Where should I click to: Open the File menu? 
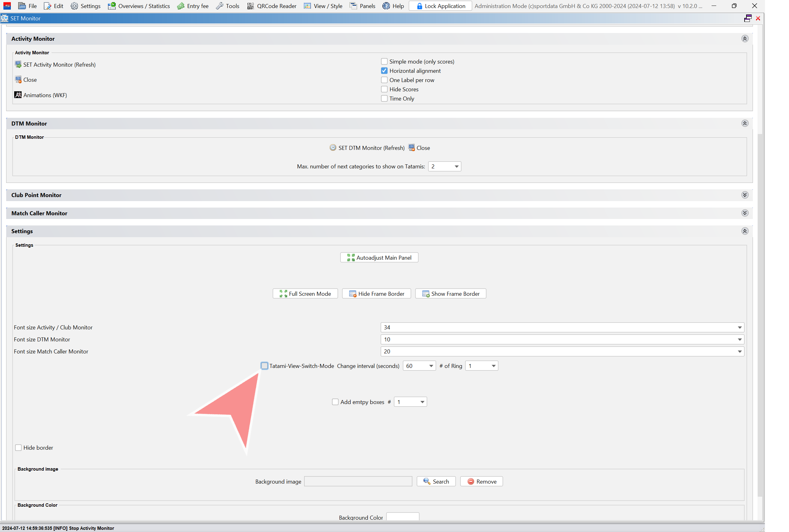27,6
